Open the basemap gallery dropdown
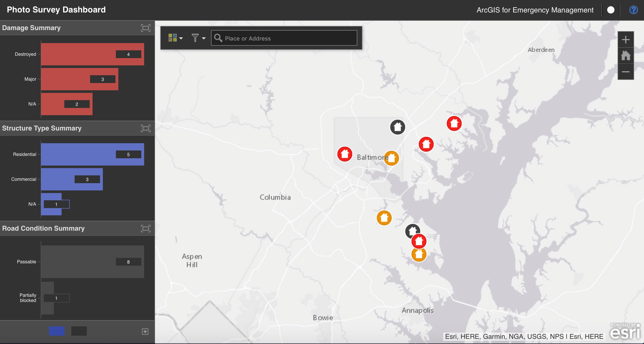Screen dimensions: 644x344 point(176,38)
